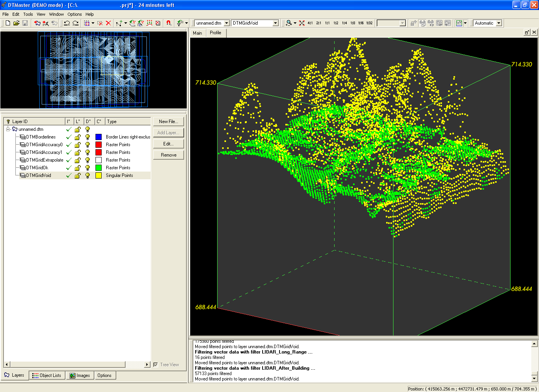Activate the red magnet snap tool
This screenshot has height=392, width=539.
click(x=169, y=23)
